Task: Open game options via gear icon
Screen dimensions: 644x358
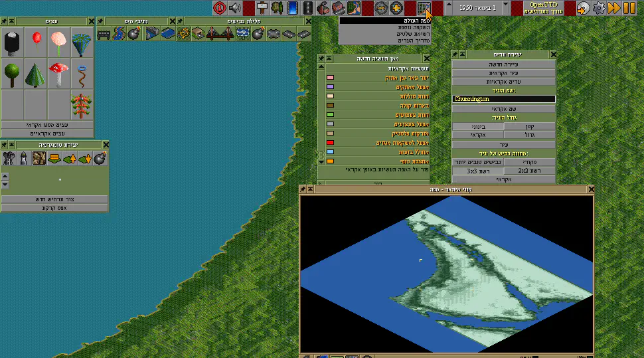Action: tap(599, 8)
